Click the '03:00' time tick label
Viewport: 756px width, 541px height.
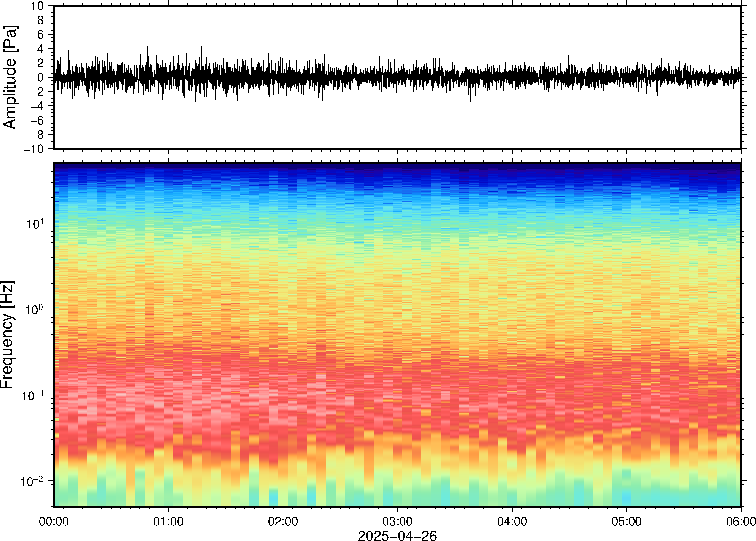click(x=397, y=521)
